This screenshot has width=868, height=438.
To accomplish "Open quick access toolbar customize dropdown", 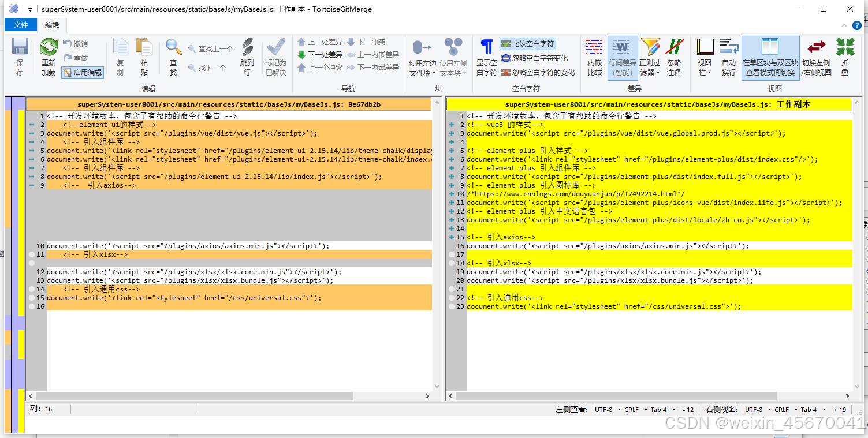I will pyautogui.click(x=31, y=9).
